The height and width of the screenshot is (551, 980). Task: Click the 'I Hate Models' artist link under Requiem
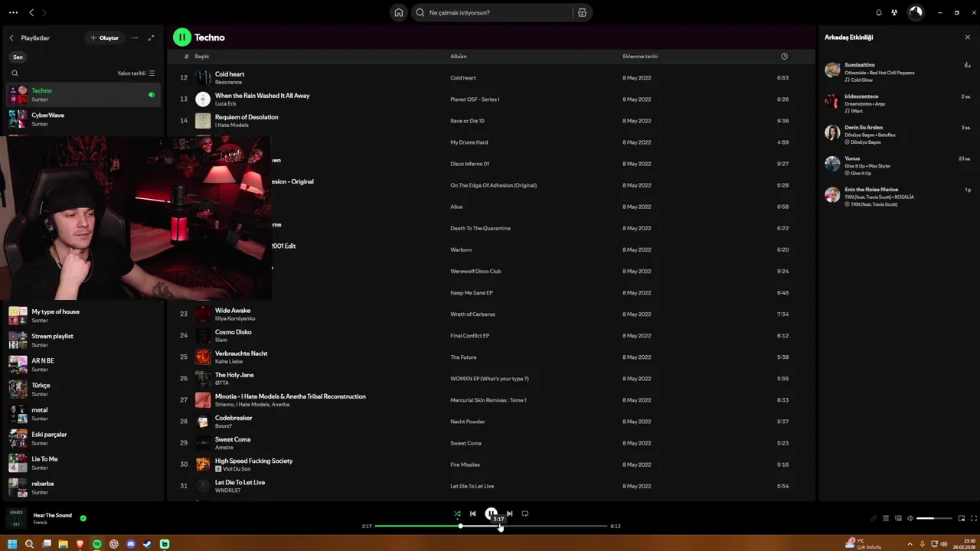(x=231, y=125)
